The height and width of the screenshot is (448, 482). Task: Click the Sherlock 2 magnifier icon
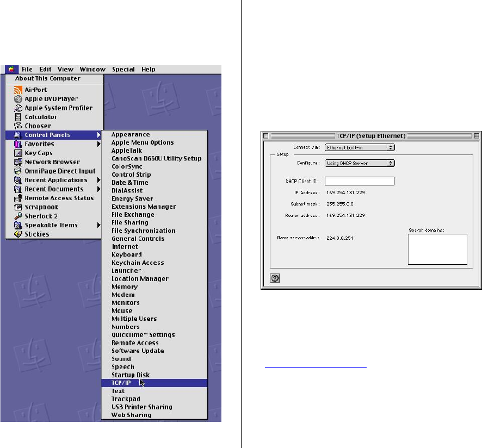(18, 216)
